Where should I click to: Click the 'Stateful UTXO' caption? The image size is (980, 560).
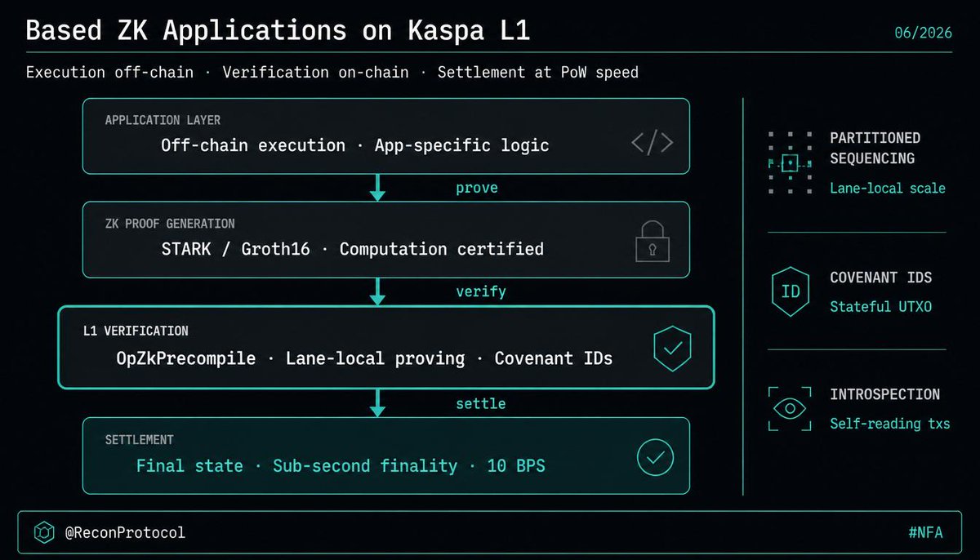coord(880,307)
